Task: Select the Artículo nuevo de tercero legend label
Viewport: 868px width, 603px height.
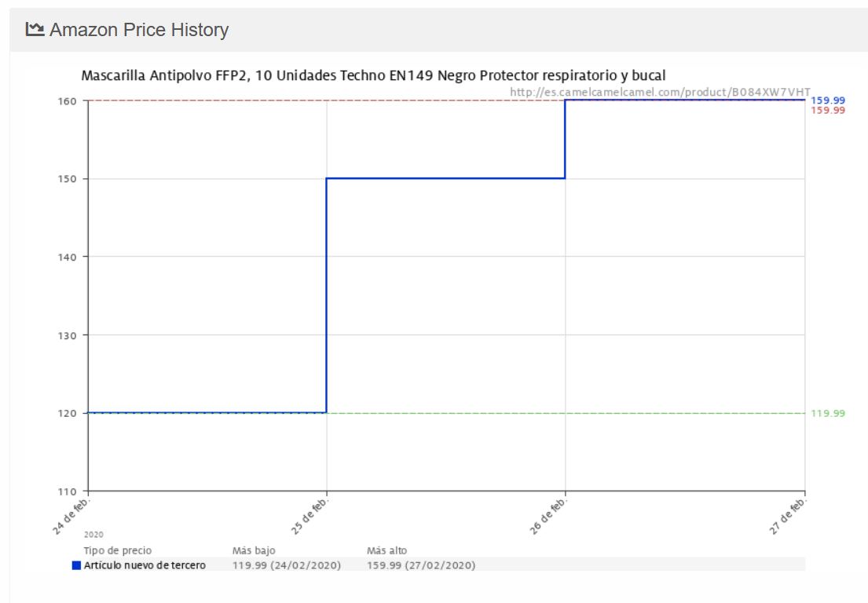Action: 145,565
